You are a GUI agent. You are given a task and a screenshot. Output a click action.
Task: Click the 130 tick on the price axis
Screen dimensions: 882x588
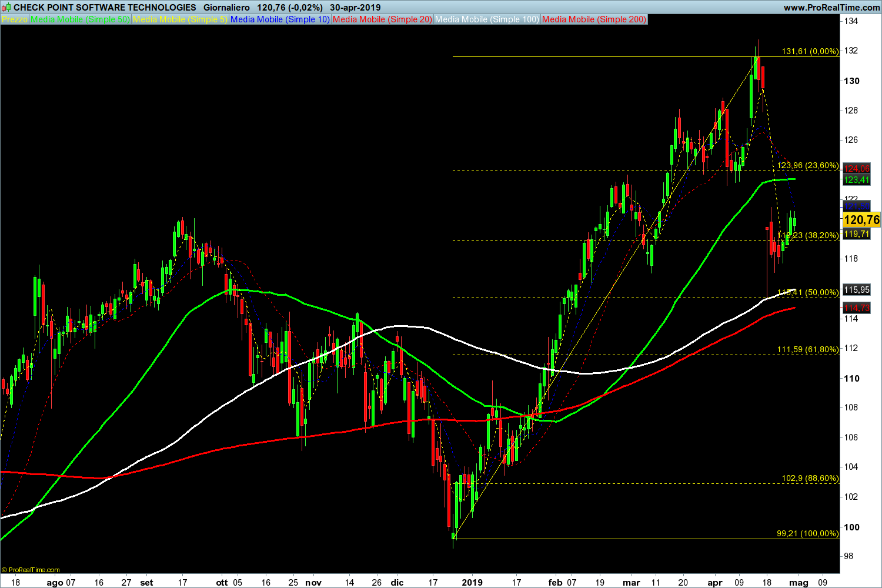tap(851, 81)
